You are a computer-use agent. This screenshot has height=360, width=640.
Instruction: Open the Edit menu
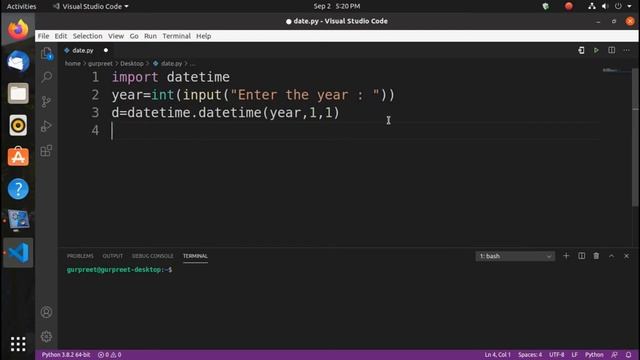click(61, 36)
